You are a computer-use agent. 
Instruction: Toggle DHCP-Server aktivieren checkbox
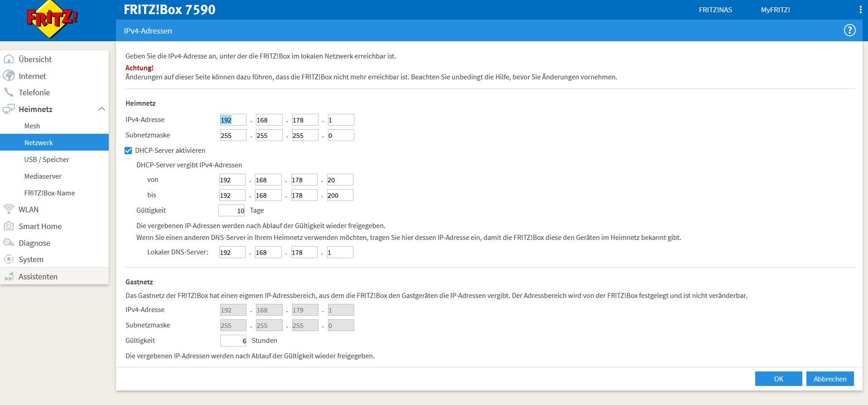(128, 151)
